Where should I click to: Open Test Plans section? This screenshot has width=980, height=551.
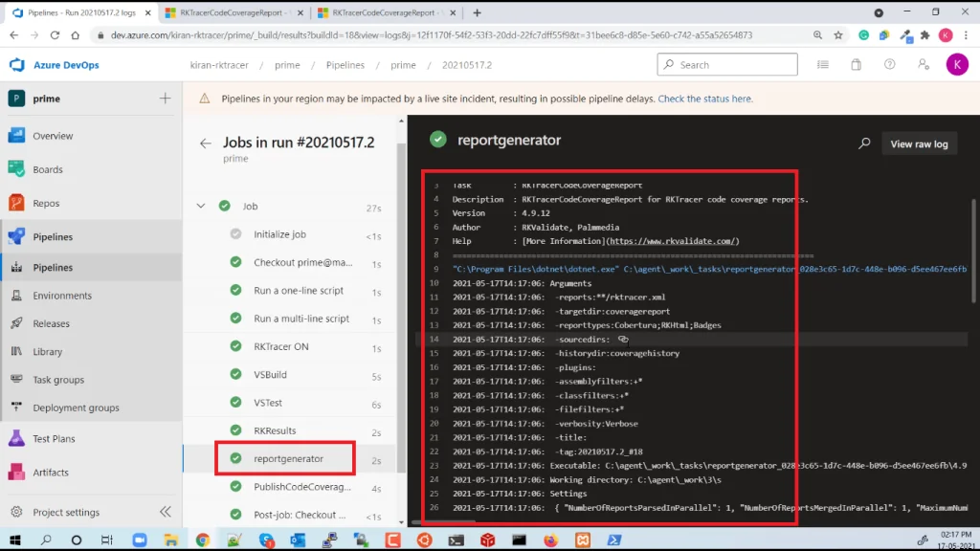[54, 438]
